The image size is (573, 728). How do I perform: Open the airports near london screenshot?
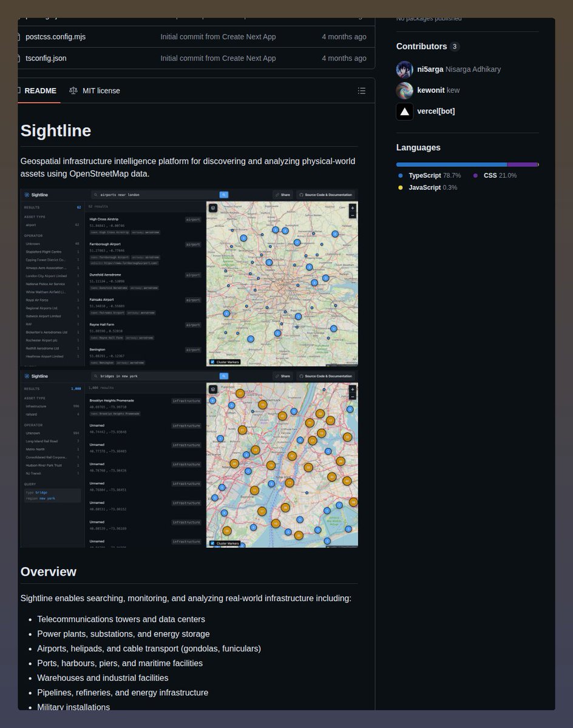click(189, 277)
